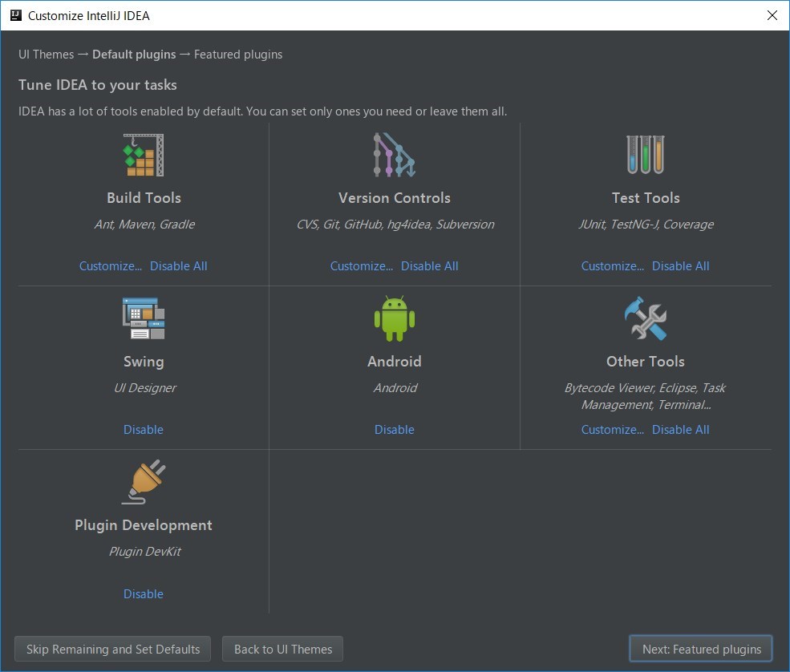Click the Build Tools crane icon
This screenshot has width=790, height=672.
(144, 155)
